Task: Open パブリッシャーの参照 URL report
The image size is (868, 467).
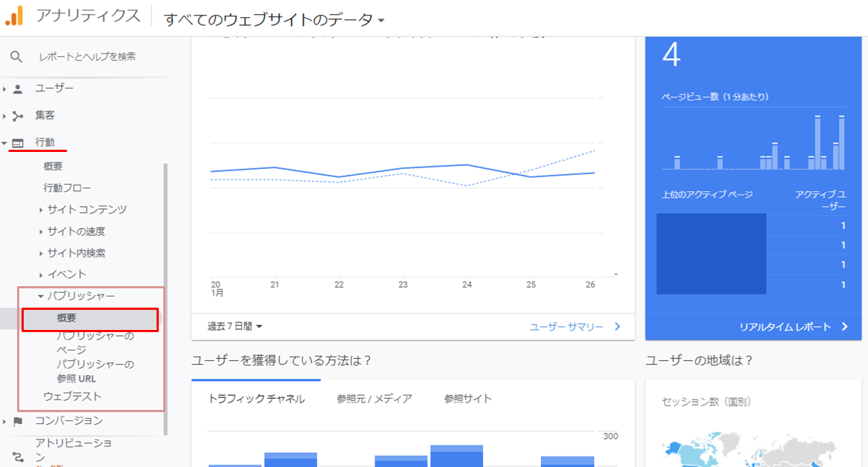Action: coord(95,372)
